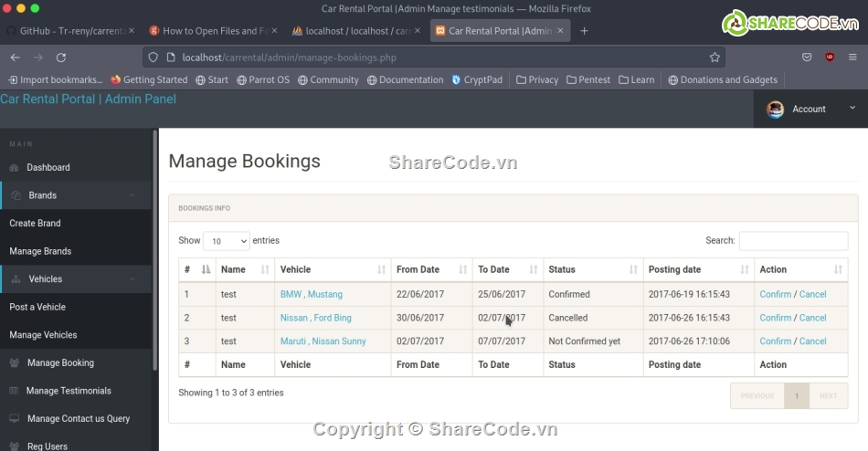Bookmark this page with the star icon
Screen dimensions: 868x451
tap(715, 58)
